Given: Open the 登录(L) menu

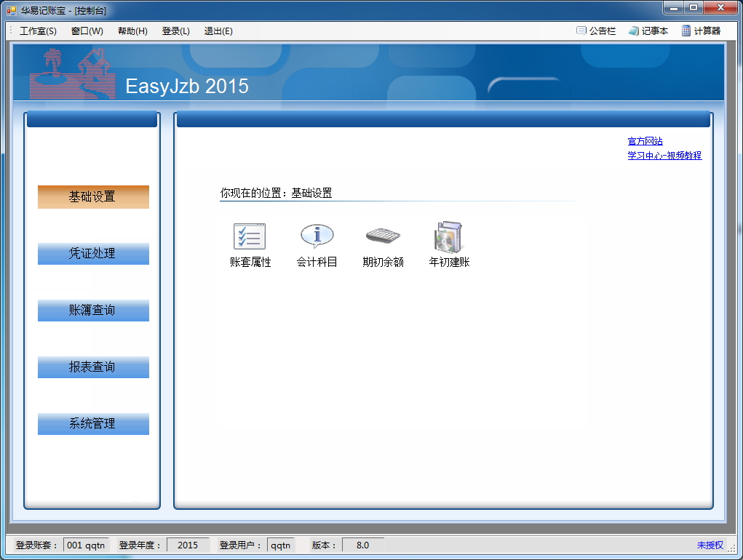Looking at the screenshot, I should click(x=175, y=31).
